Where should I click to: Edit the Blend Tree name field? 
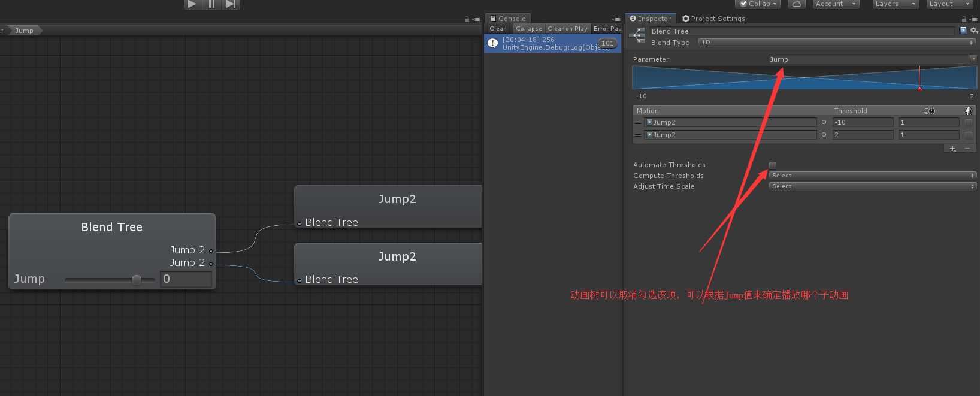click(802, 31)
